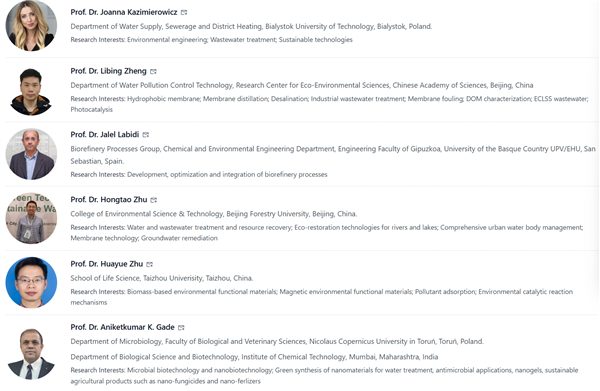Click email icon beside Joanna Kazimierowicz
Viewport: 600px width, 391px height.
[184, 13]
